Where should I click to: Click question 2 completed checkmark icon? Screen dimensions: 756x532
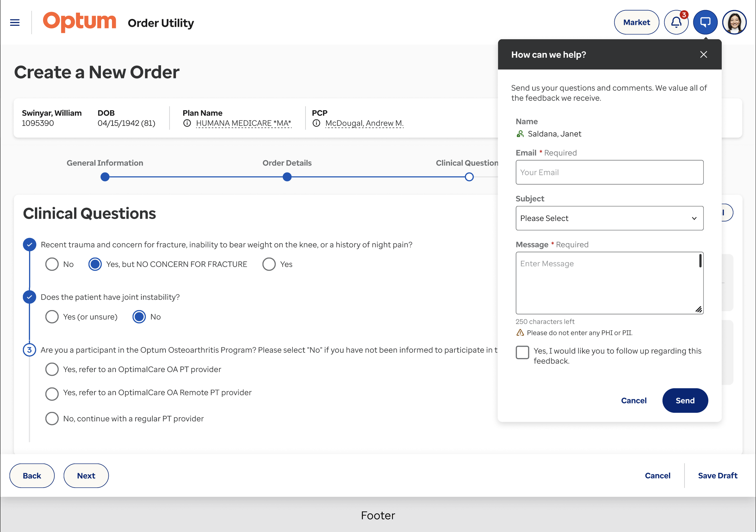pyautogui.click(x=29, y=297)
